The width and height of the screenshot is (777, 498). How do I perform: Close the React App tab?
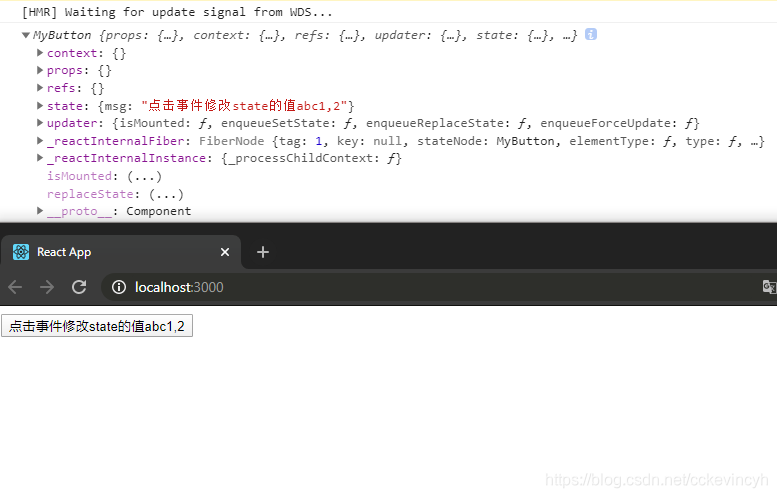click(225, 252)
